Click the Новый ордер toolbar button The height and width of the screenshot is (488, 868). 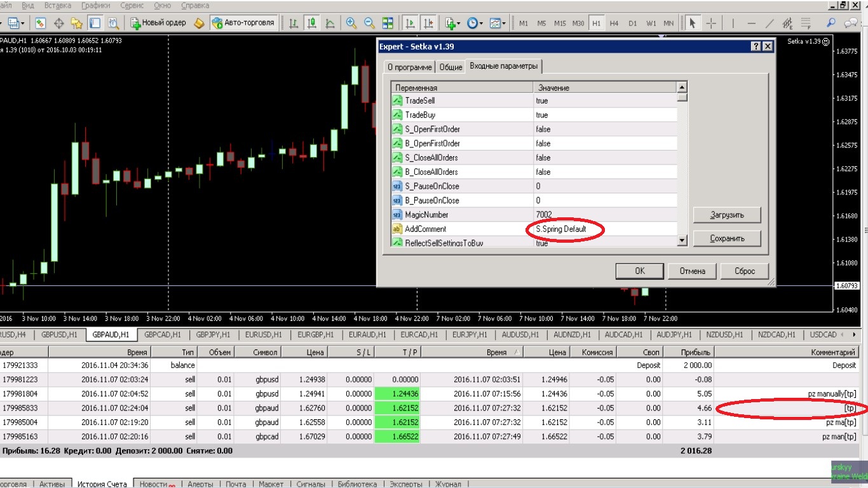[x=158, y=23]
